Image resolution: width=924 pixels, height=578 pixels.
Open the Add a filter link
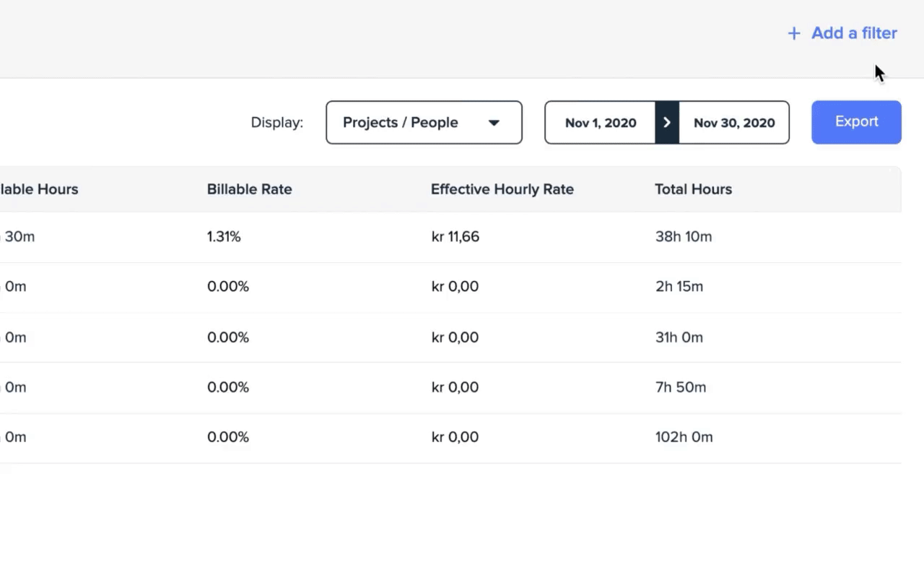[x=853, y=33]
